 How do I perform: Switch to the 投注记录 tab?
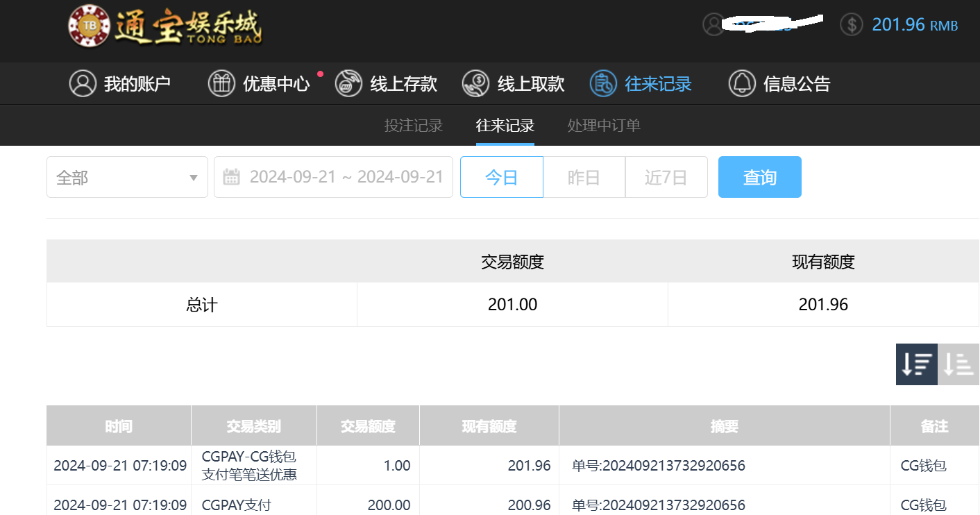coord(414,126)
